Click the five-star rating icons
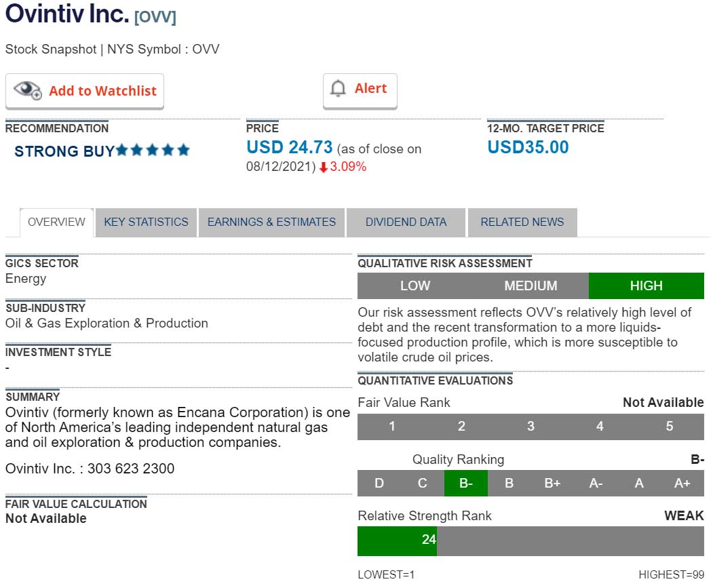This screenshot has height=588, width=713. click(x=153, y=151)
